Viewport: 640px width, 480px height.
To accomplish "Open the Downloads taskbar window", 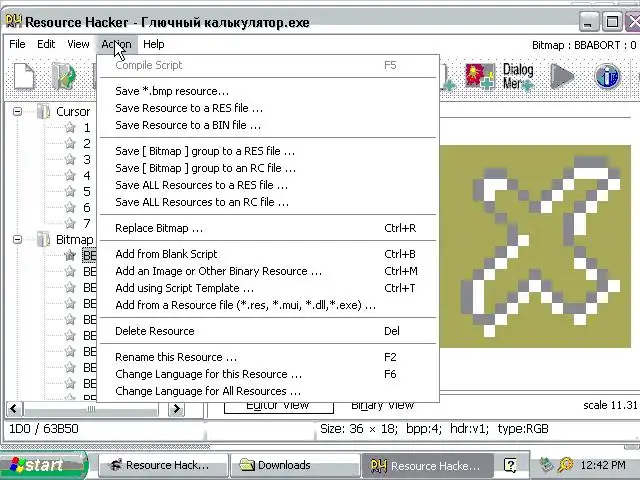I will tap(295, 465).
